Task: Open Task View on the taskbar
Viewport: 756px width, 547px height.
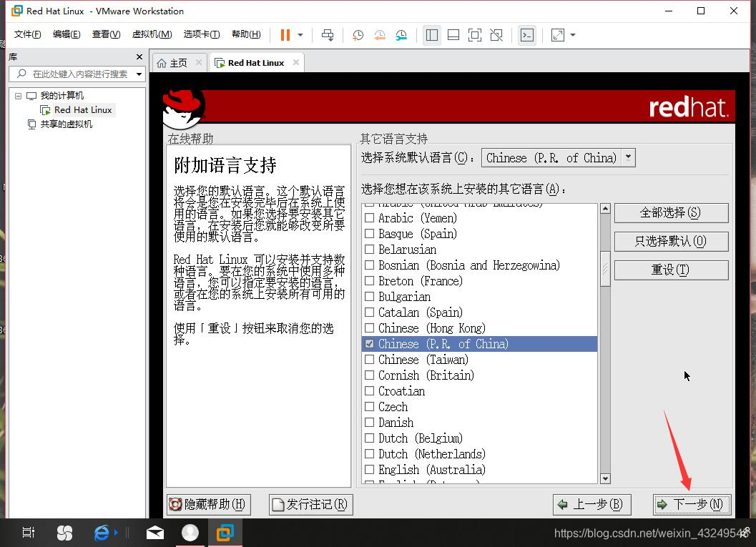Action: (x=29, y=533)
